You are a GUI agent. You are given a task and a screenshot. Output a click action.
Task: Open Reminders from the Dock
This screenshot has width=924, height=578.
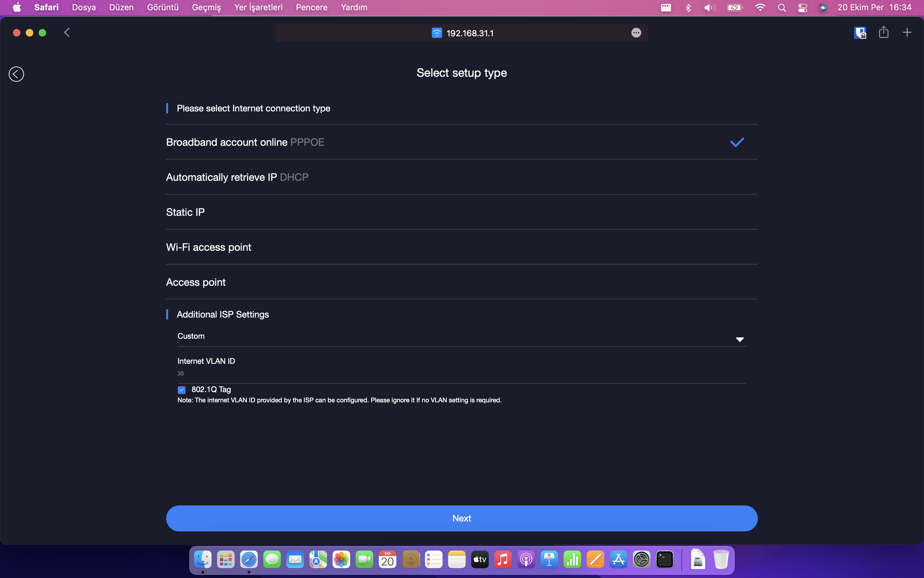tap(434, 560)
